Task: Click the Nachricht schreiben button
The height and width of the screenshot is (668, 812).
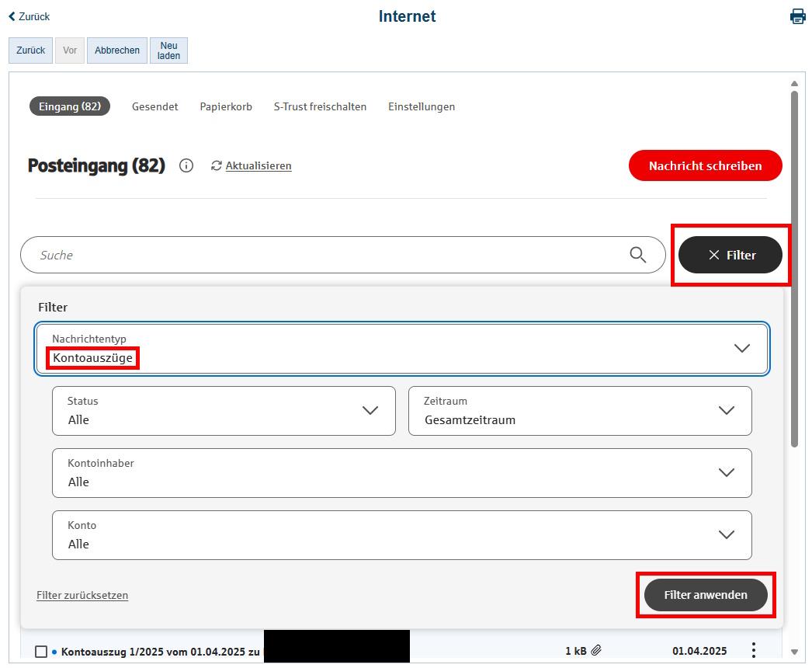Action: 705,165
